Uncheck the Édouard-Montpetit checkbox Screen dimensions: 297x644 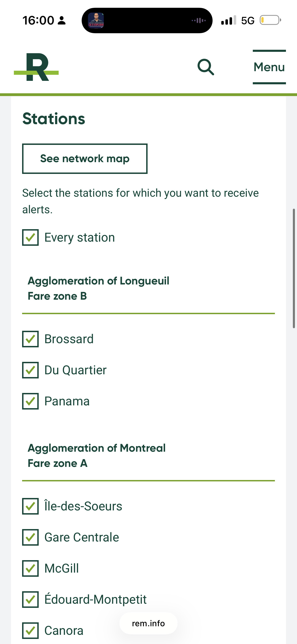(30, 600)
